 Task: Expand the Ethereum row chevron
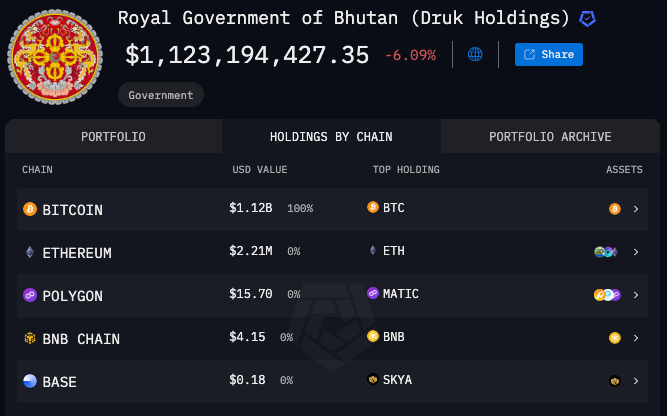(x=635, y=252)
